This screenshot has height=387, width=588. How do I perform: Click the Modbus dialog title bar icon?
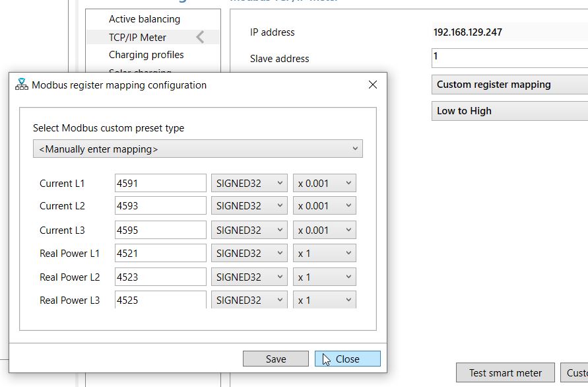[21, 85]
